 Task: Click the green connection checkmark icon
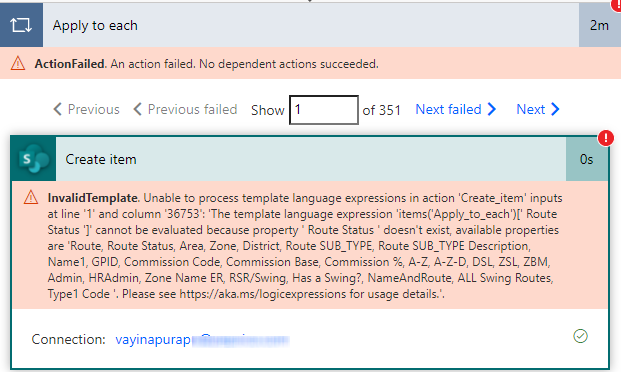point(580,336)
